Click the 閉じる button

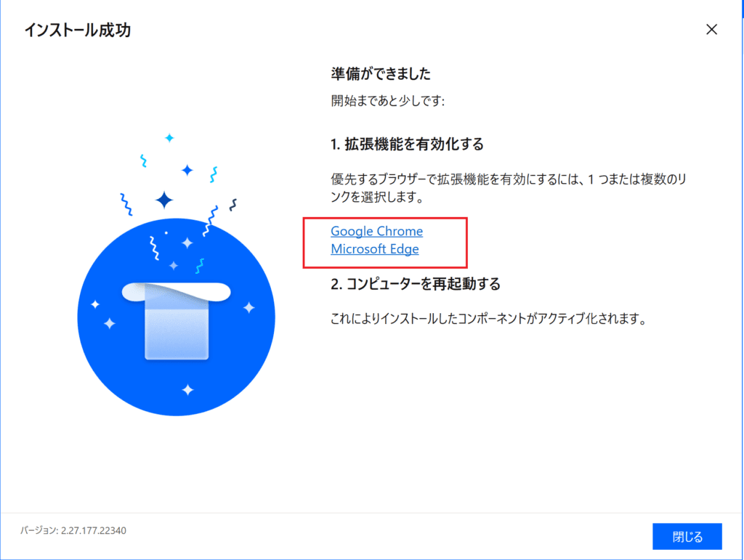pos(687,536)
